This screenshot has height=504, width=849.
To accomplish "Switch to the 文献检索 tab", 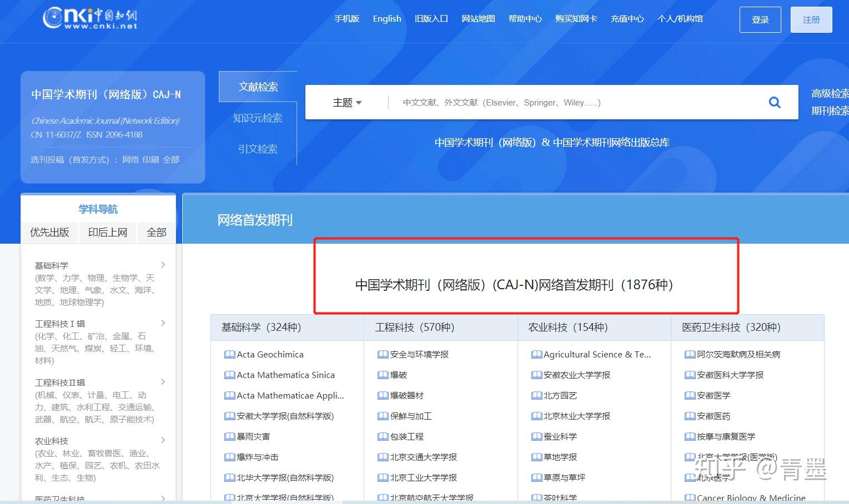I will (x=258, y=87).
